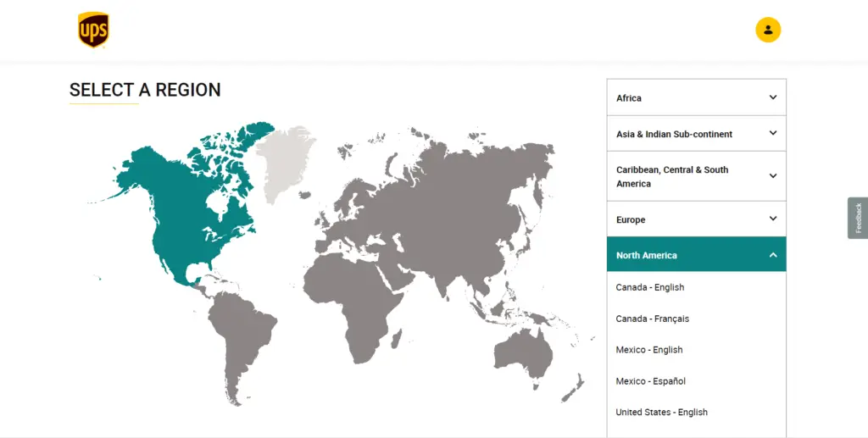Select Africa accordion header label

point(629,98)
